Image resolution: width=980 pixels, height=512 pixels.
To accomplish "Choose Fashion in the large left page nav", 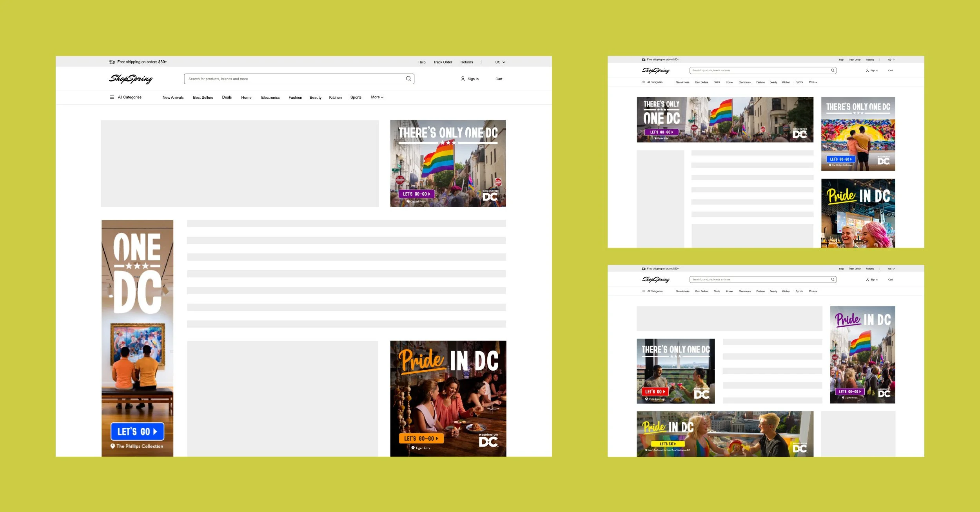I will click(x=295, y=98).
